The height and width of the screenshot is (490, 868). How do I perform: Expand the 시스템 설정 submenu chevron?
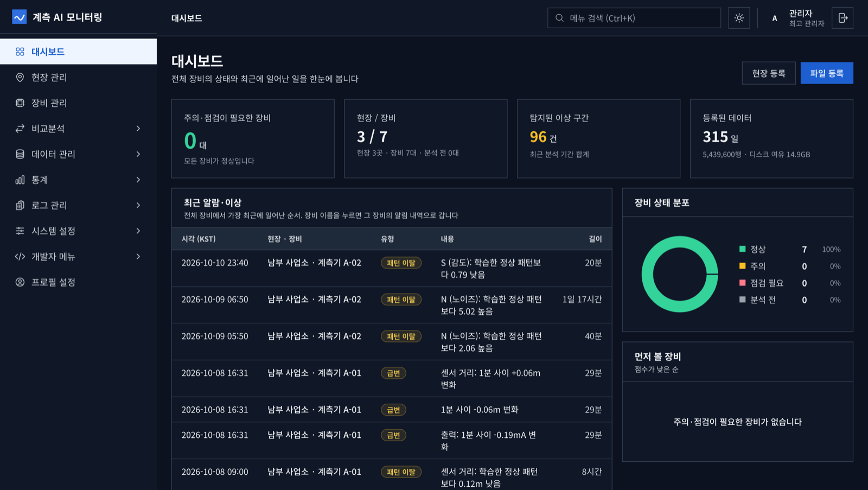(x=138, y=231)
